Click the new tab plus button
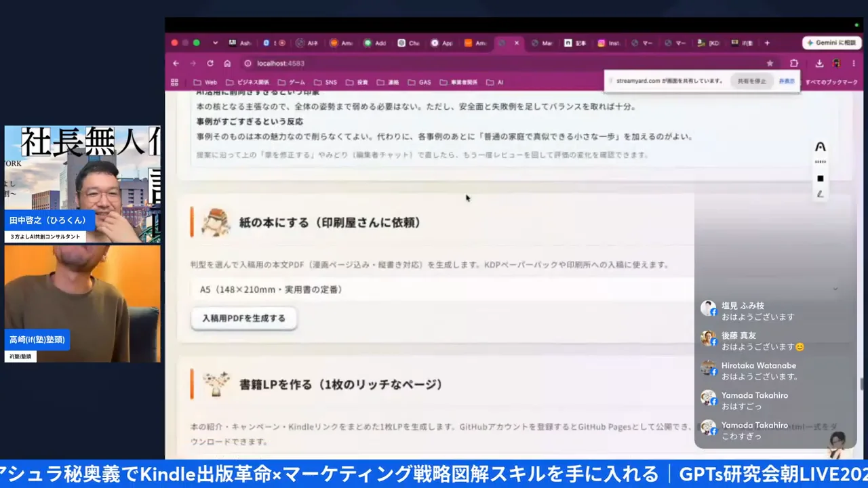The width and height of the screenshot is (868, 488). (767, 43)
